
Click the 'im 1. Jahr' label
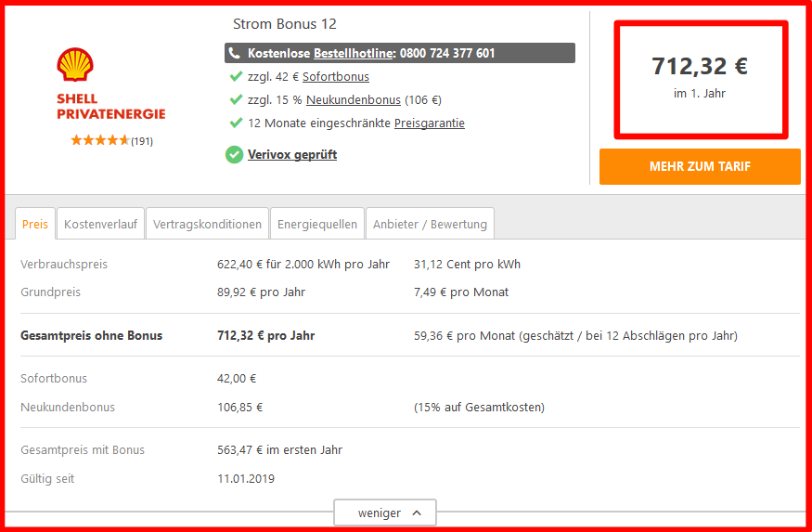pyautogui.click(x=700, y=94)
